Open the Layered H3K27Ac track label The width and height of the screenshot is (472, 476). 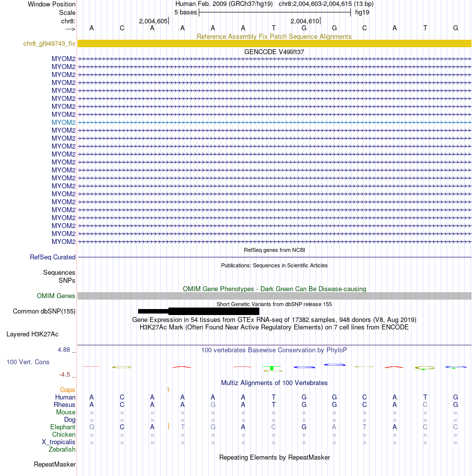click(x=32, y=334)
